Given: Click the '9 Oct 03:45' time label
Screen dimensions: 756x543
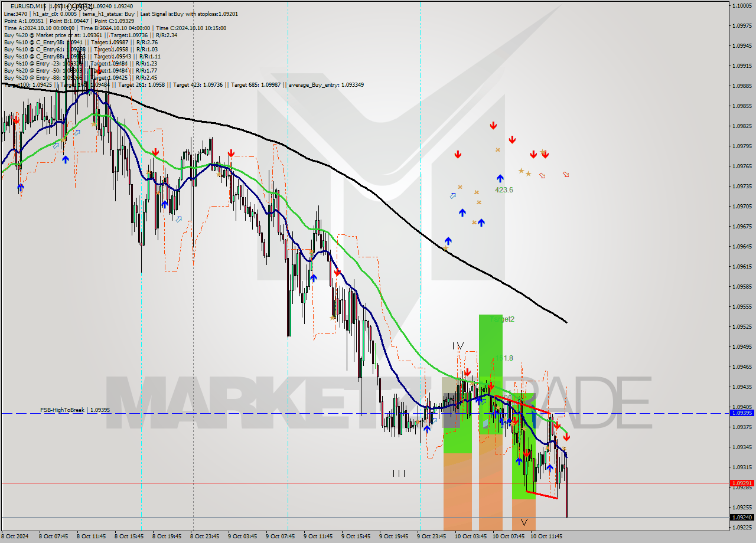Looking at the screenshot, I should tap(243, 537).
